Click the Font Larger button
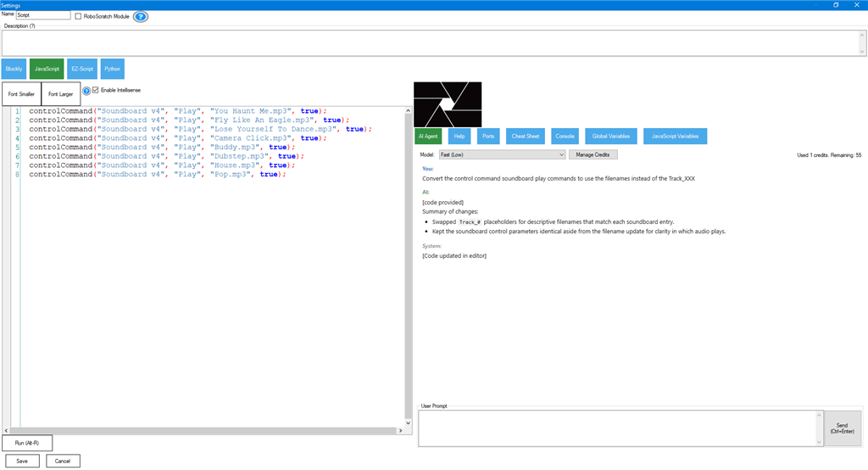The height and width of the screenshot is (470, 868). tap(61, 94)
